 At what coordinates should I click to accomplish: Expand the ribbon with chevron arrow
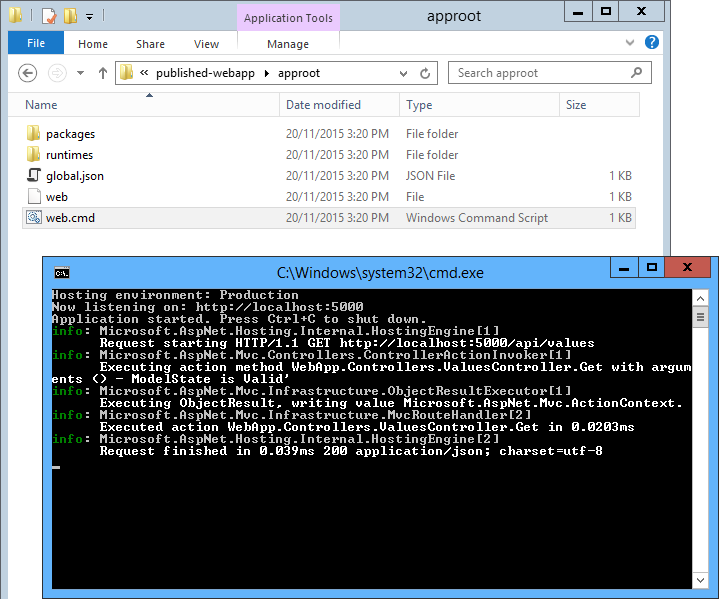[630, 43]
